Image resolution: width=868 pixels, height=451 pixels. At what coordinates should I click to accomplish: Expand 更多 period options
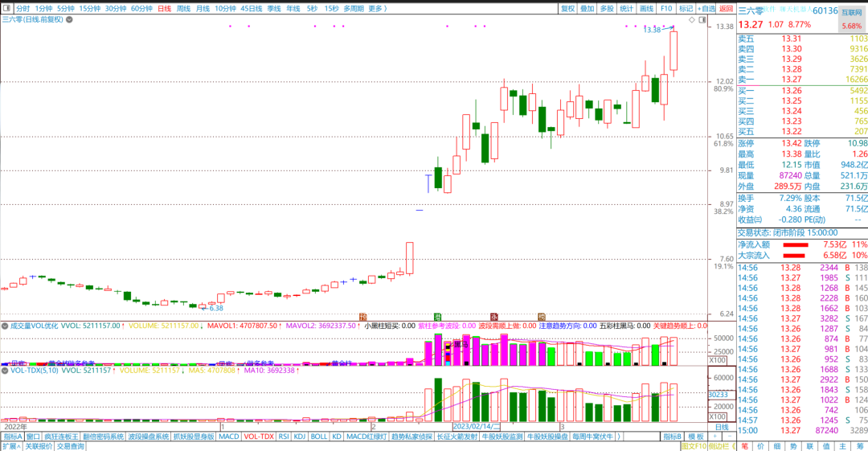coord(377,9)
